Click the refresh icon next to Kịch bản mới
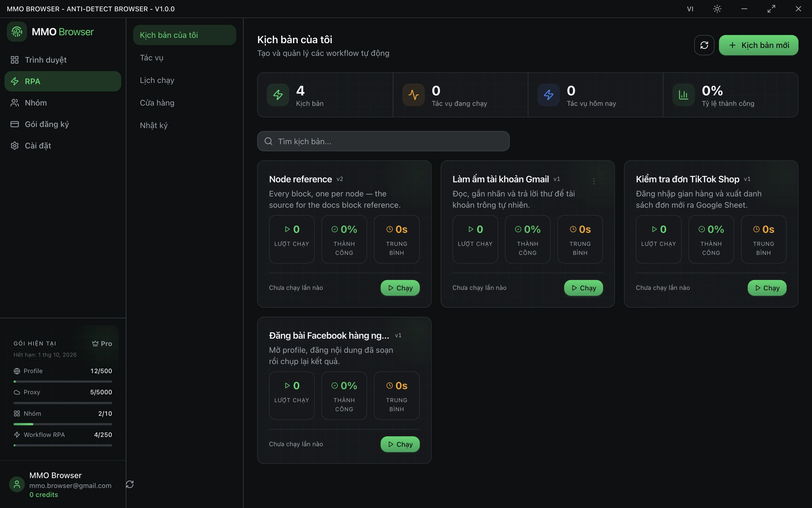Viewport: 812px width, 508px height. point(704,45)
